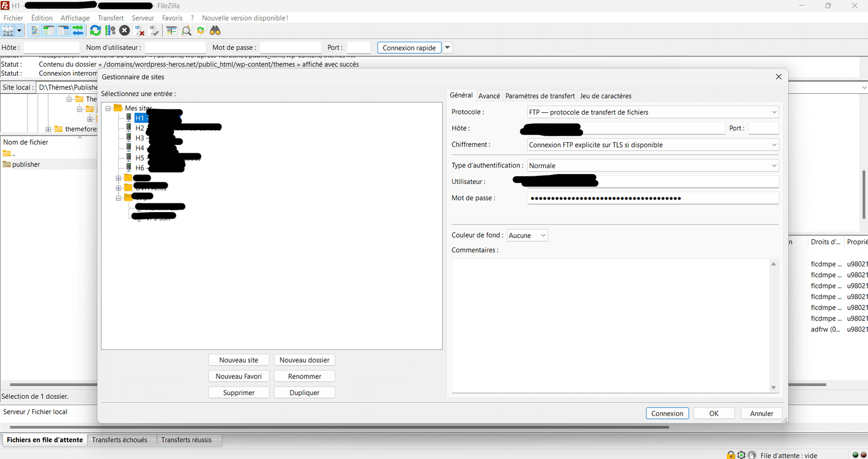
Task: Click the process queue toolbar icon
Action: (x=110, y=31)
